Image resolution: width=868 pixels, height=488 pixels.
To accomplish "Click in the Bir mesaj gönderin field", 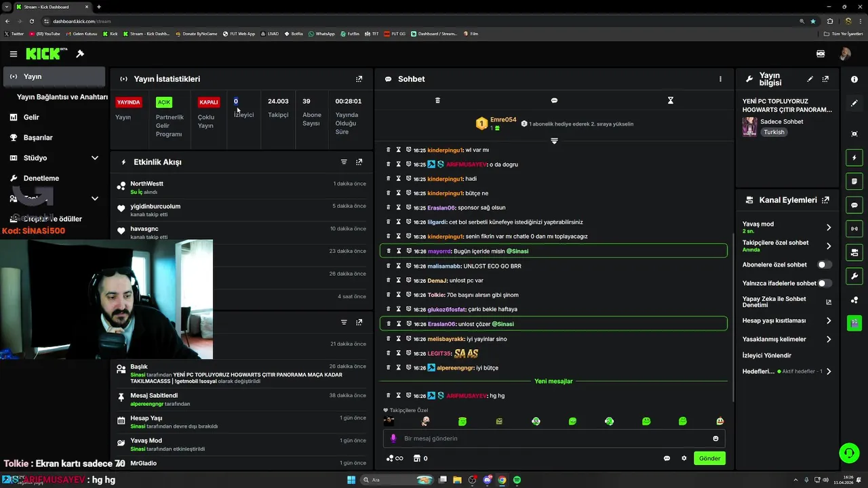I will tap(553, 439).
